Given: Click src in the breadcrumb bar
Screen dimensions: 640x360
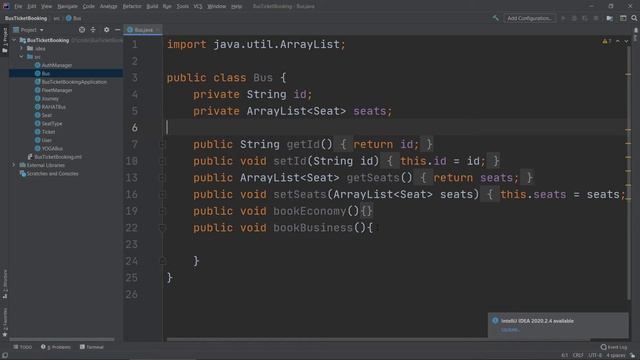Looking at the screenshot, I should tap(56, 18).
